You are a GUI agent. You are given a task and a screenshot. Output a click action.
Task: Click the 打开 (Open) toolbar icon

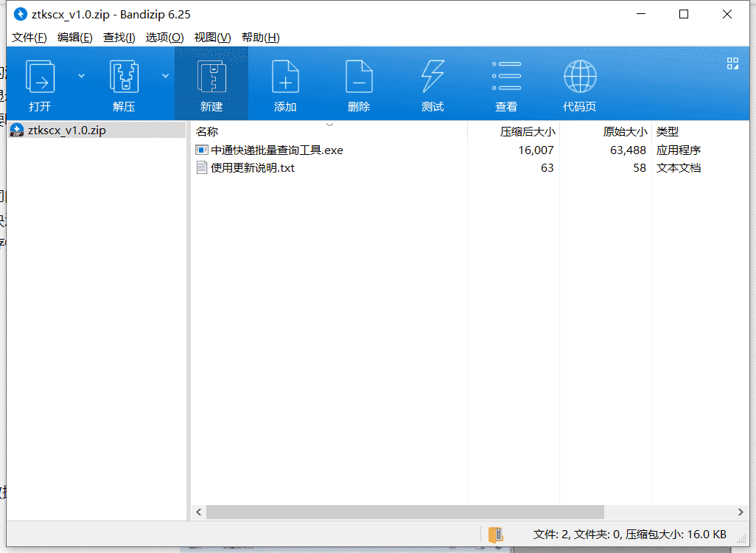[40, 76]
